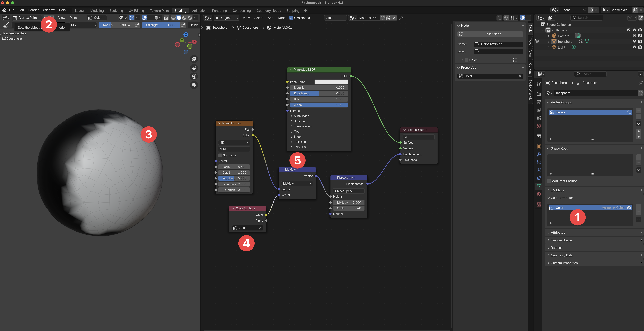Open the Texture properties checker icon
The height and width of the screenshot is (331, 644).
coord(538,205)
